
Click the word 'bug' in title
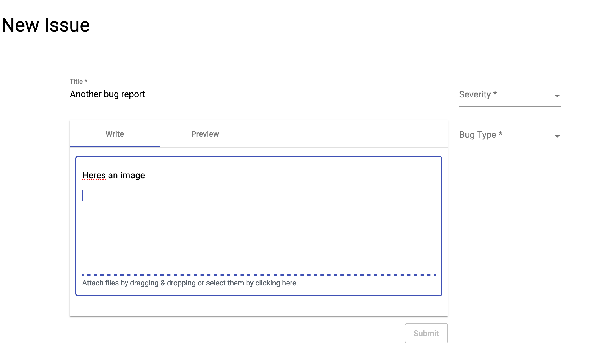(x=111, y=94)
